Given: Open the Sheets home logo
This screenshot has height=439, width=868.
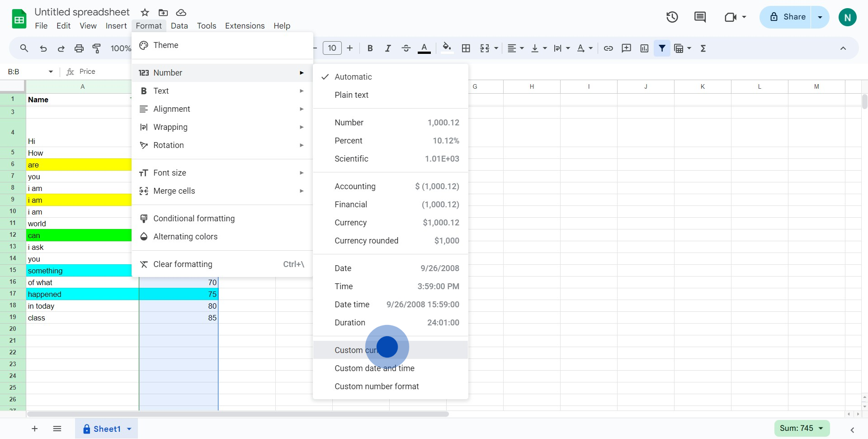Looking at the screenshot, I should (19, 19).
